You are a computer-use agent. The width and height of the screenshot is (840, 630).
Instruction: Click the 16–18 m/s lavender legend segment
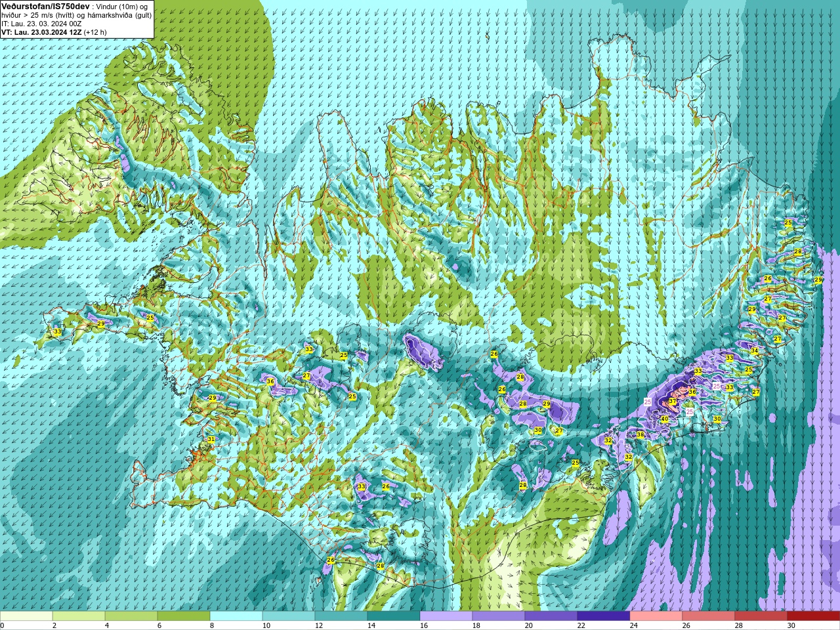tap(446, 616)
